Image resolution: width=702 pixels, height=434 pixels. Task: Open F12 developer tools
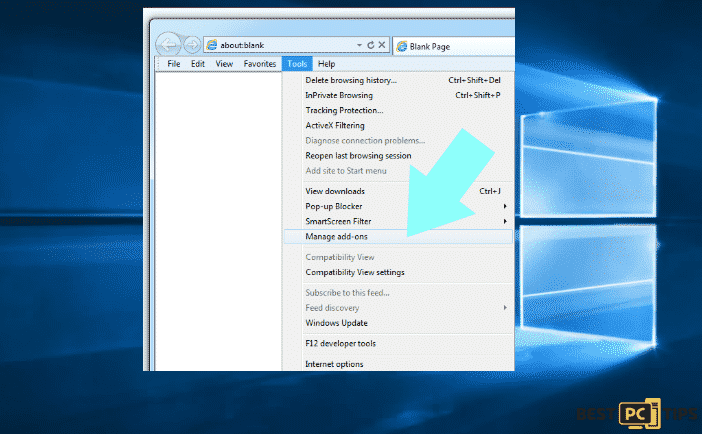click(398, 344)
